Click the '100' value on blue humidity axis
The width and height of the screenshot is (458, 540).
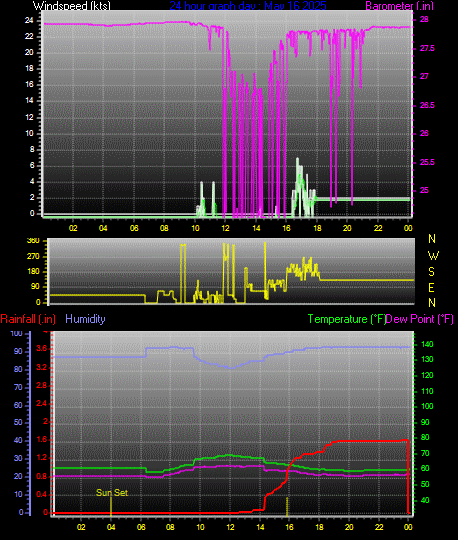(x=16, y=333)
